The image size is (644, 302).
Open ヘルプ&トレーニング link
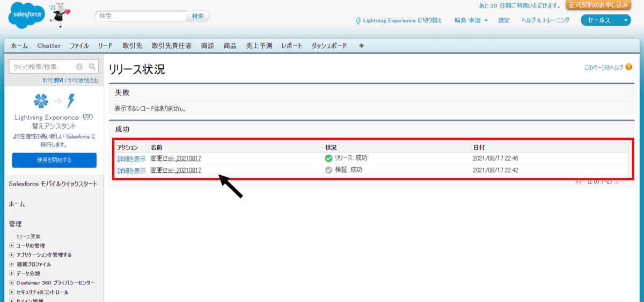click(545, 20)
